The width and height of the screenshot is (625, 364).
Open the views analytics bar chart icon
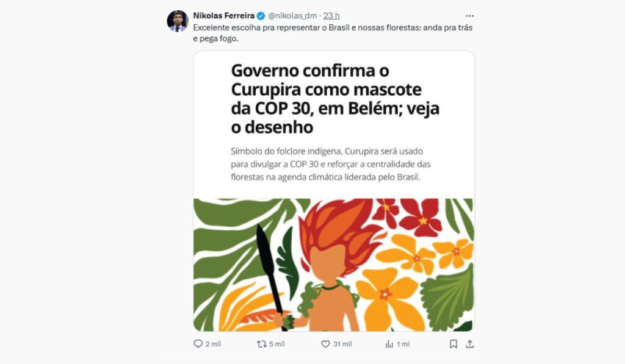(389, 344)
